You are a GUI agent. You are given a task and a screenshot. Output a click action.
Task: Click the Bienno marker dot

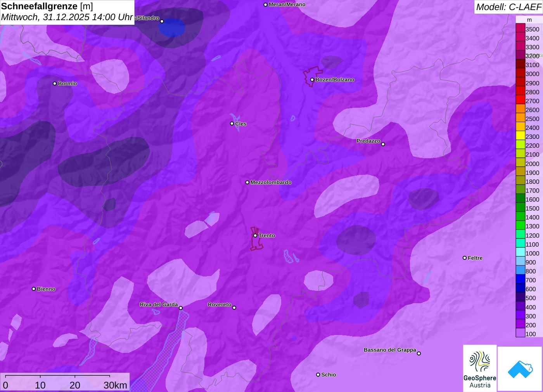[34, 289]
